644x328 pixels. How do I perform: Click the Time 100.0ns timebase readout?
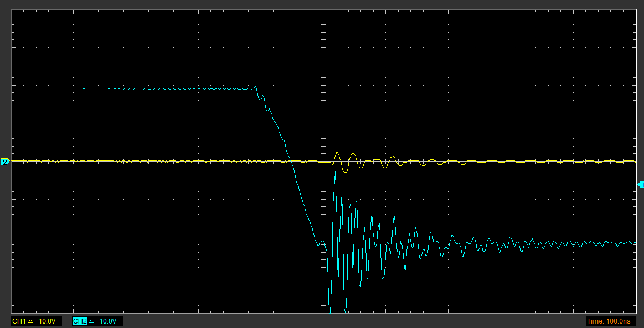pyautogui.click(x=608, y=321)
